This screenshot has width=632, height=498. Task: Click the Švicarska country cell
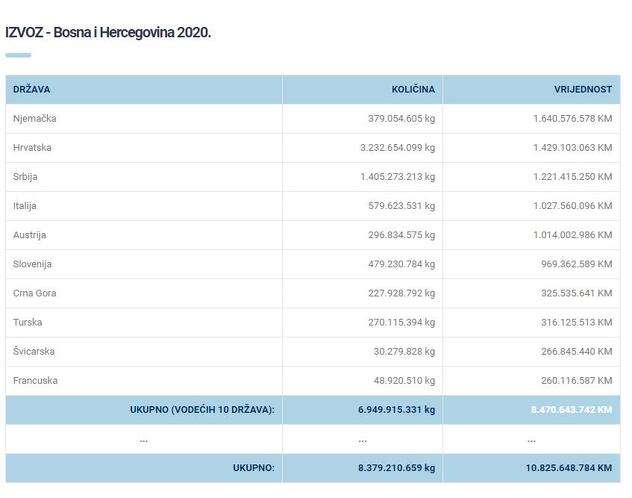point(34,352)
